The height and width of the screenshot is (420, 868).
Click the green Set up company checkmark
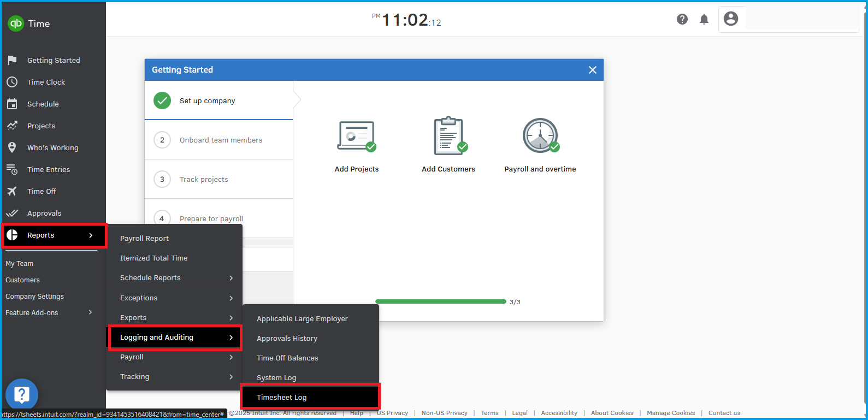(x=162, y=100)
